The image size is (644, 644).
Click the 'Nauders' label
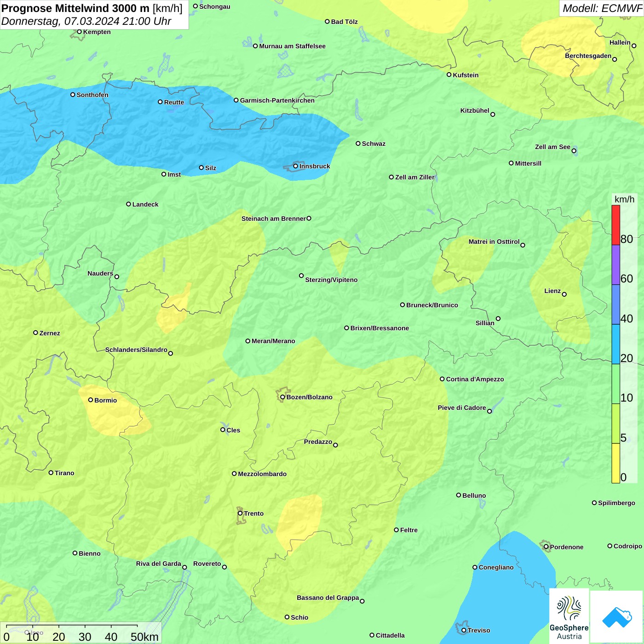(100, 273)
